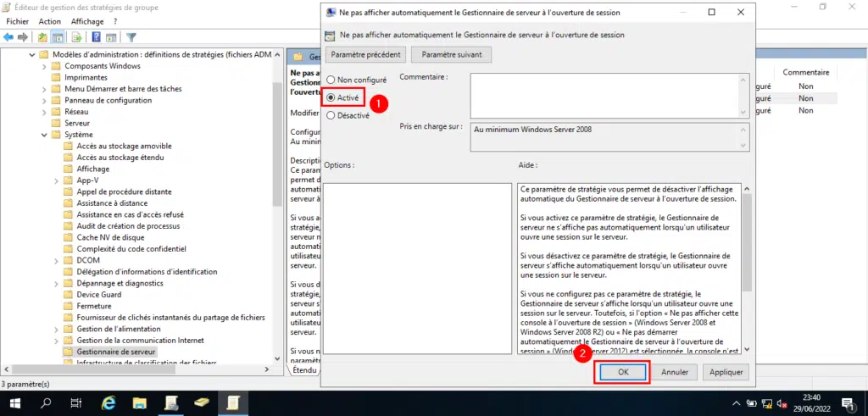Open the Action menu
Viewport: 868px width, 416px height.
[x=50, y=21]
